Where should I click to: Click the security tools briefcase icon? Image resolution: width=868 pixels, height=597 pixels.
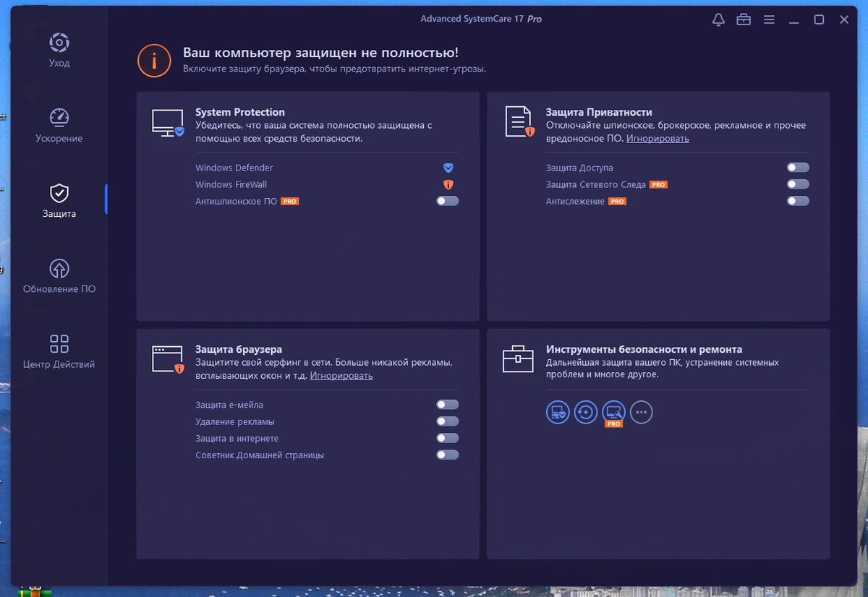coord(518,358)
